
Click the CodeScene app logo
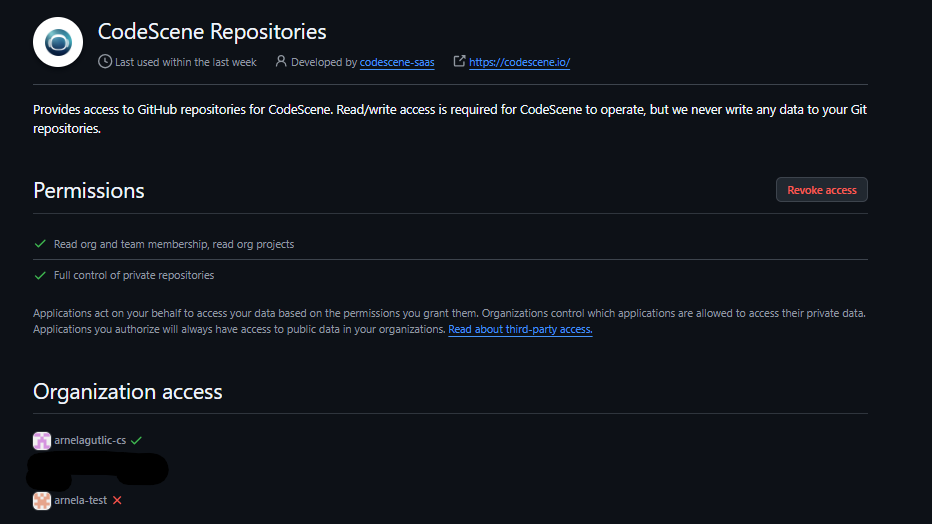point(58,42)
